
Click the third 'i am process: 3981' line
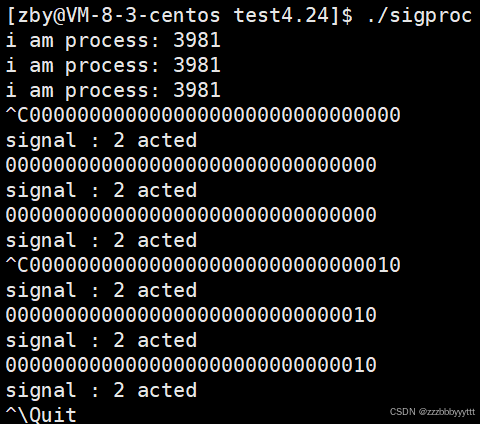point(113,91)
